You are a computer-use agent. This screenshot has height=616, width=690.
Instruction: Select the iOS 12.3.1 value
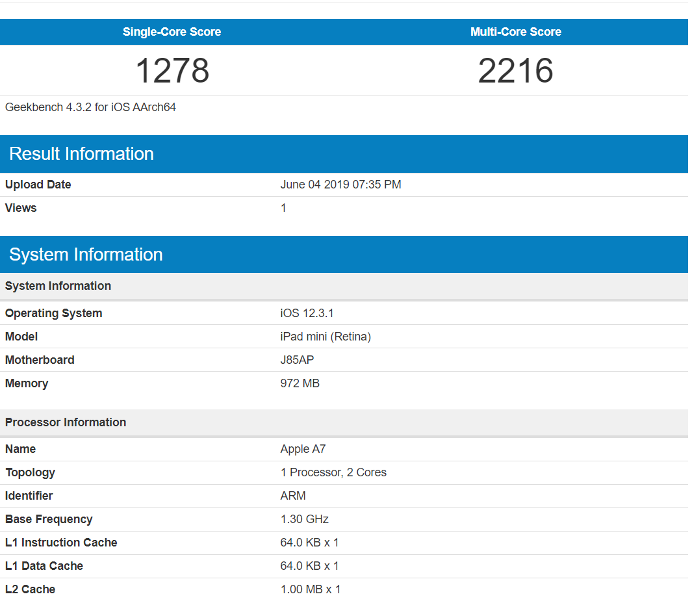[x=307, y=313]
